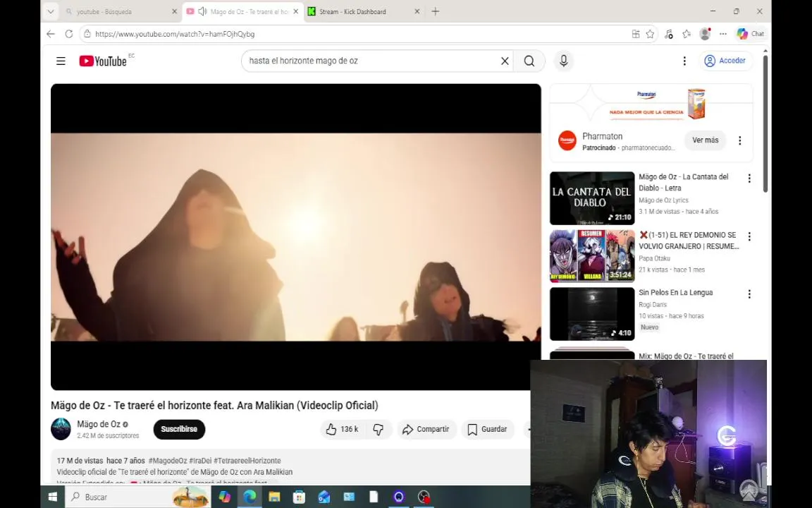Image resolution: width=812 pixels, height=508 pixels.
Task: Open OBS Studio taskbar icon
Action: pos(424,497)
